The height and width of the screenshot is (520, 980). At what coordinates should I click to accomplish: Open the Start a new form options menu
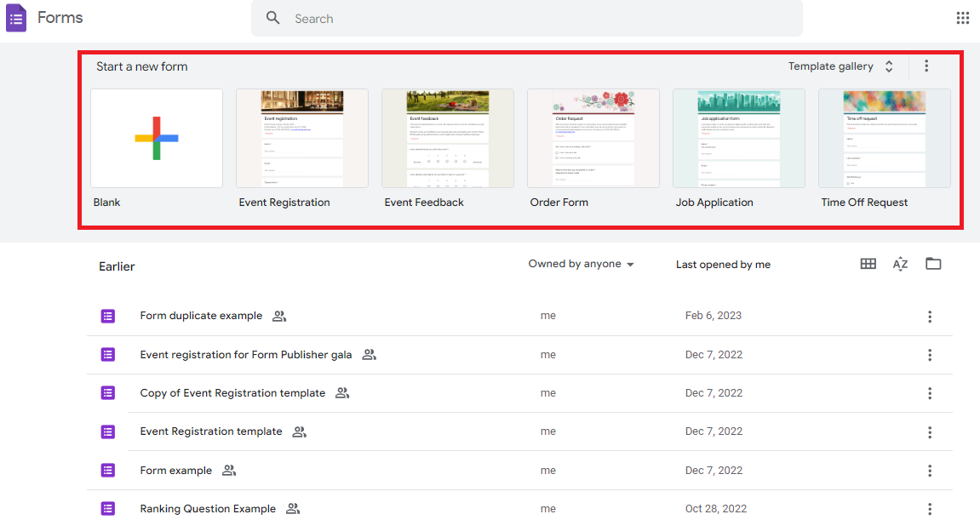click(x=926, y=66)
